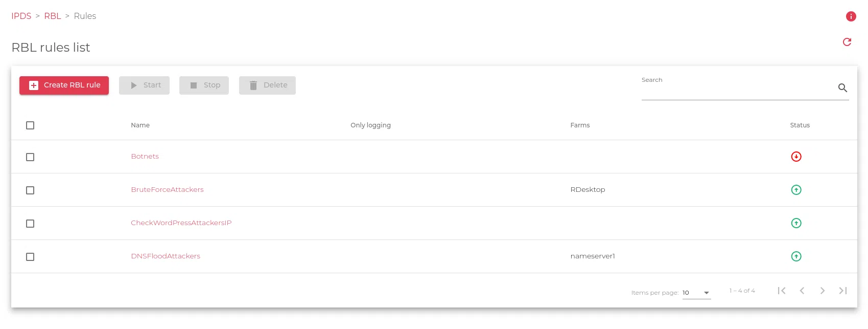Select the Botnets row checkbox
Image resolution: width=868 pixels, height=329 pixels.
(x=30, y=157)
